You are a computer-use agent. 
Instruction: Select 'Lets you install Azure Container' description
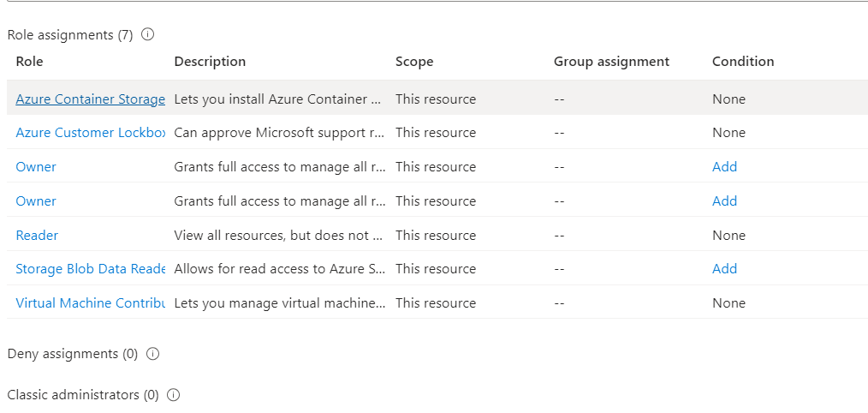pos(278,99)
